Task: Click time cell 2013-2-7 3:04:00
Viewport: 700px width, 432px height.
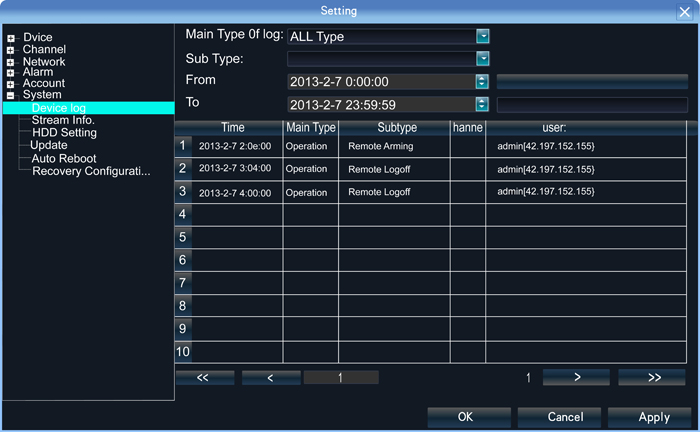Action: (x=235, y=168)
